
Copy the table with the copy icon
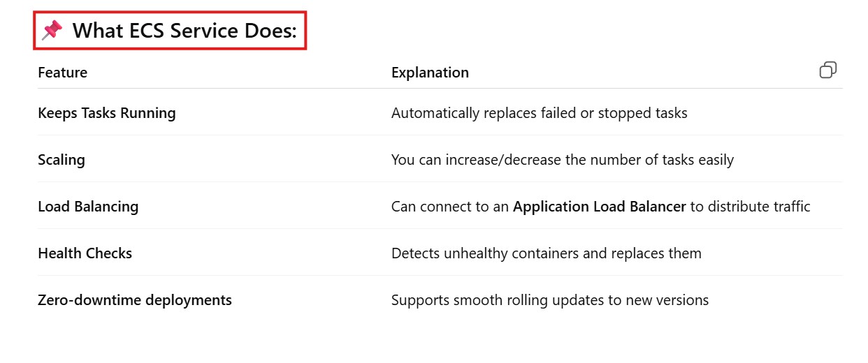tap(827, 71)
